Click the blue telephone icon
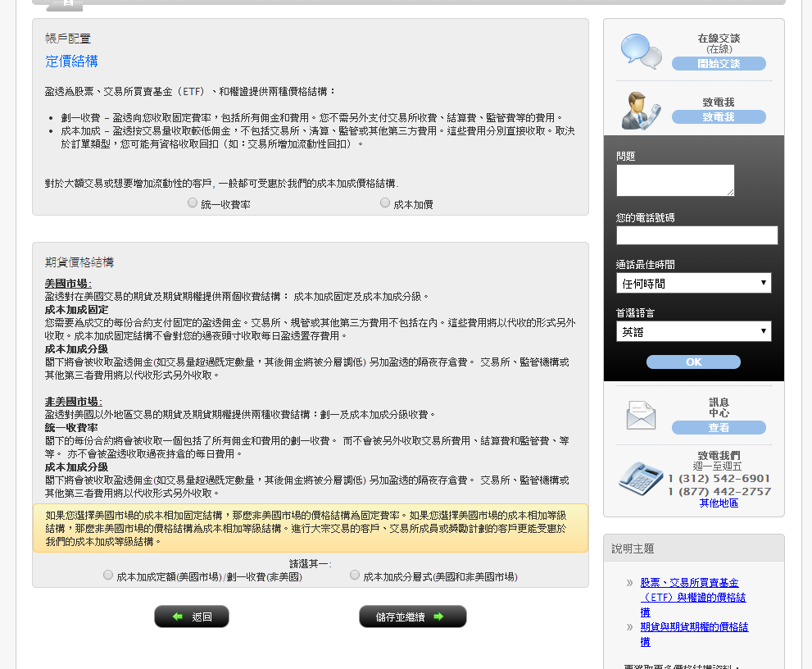The image size is (812, 669). click(x=641, y=478)
